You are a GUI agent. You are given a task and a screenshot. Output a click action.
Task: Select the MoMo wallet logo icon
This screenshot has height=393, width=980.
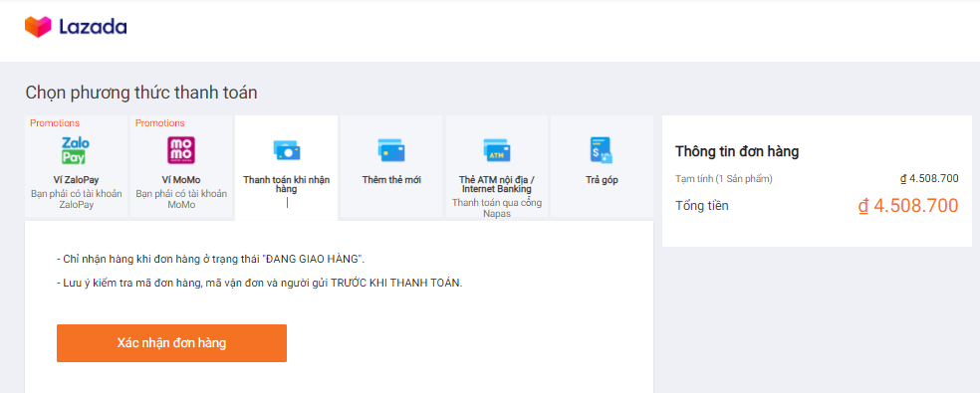coord(181,150)
